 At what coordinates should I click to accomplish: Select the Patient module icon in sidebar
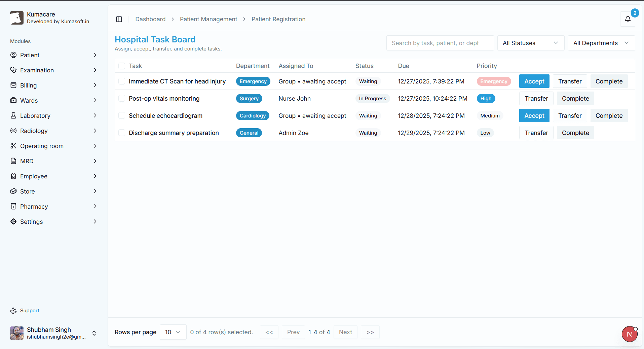(13, 55)
